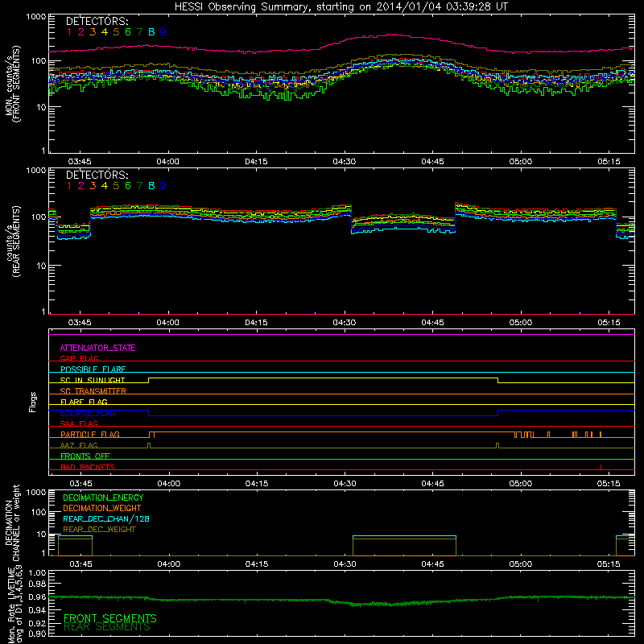The width and height of the screenshot is (644, 644).
Task: Pick detector 1 in rear segments legend
Action: (x=69, y=186)
